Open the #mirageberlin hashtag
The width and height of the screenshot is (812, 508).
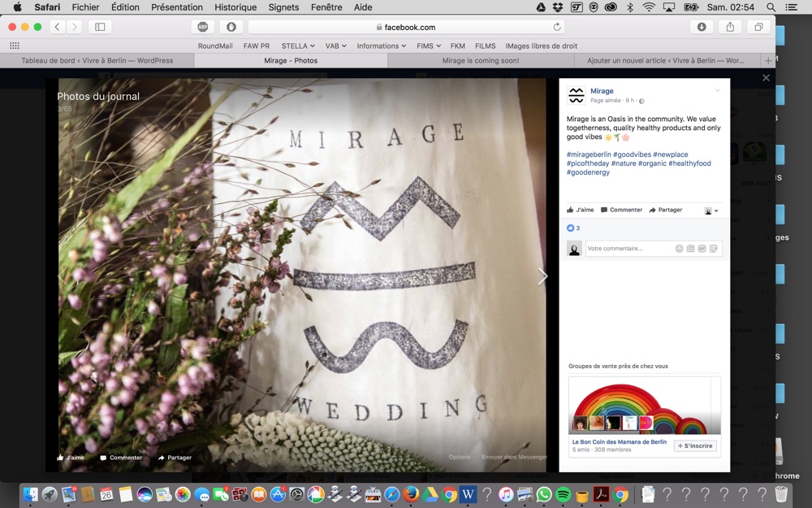pyautogui.click(x=589, y=154)
